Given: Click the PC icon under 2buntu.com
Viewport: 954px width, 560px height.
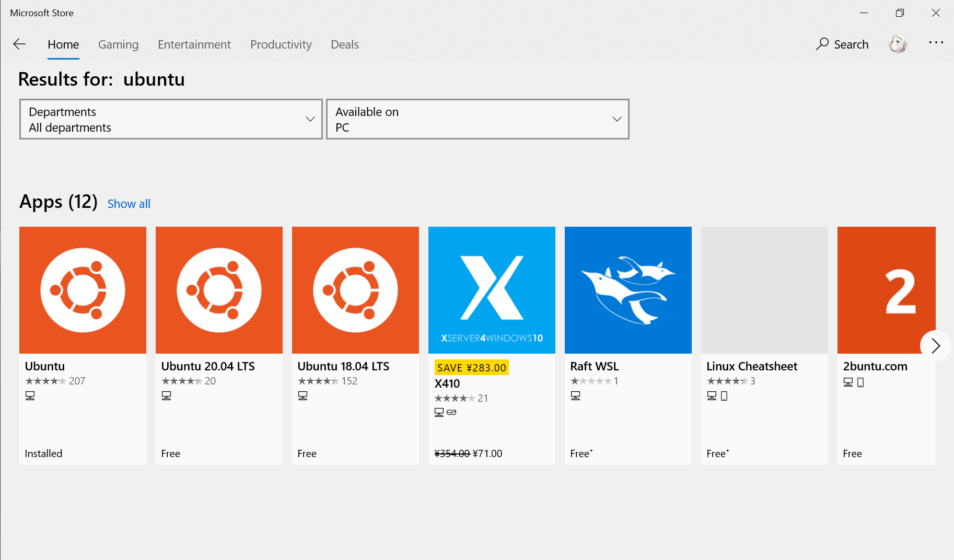Looking at the screenshot, I should click(x=848, y=382).
